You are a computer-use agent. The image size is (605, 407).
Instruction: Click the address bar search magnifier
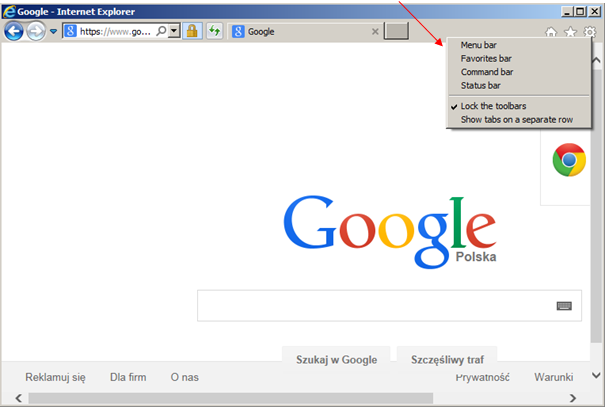(x=161, y=31)
